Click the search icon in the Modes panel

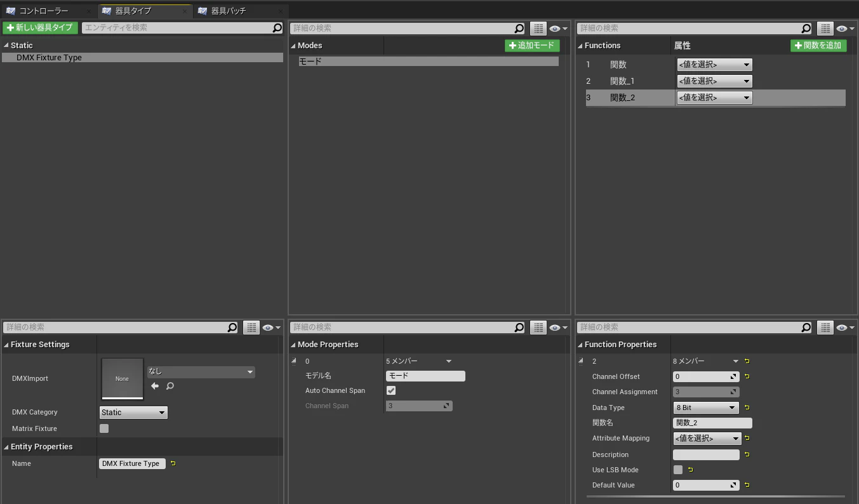point(519,28)
